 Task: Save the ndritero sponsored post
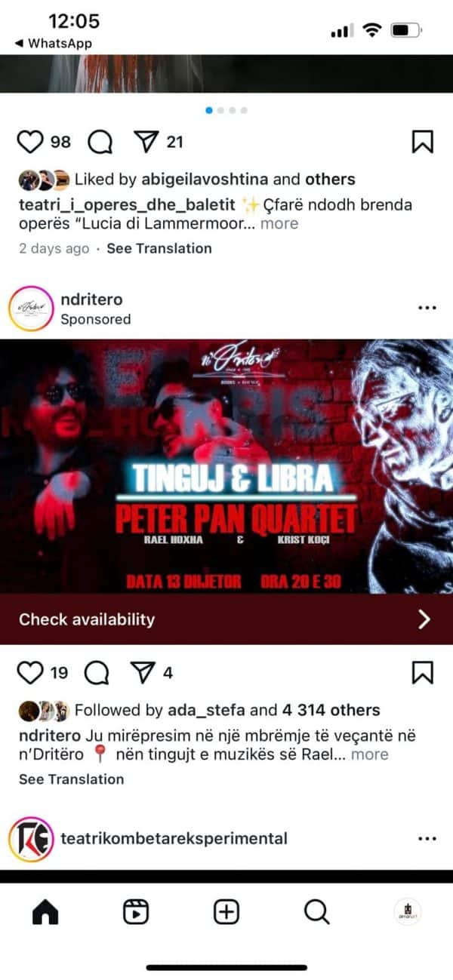[423, 672]
